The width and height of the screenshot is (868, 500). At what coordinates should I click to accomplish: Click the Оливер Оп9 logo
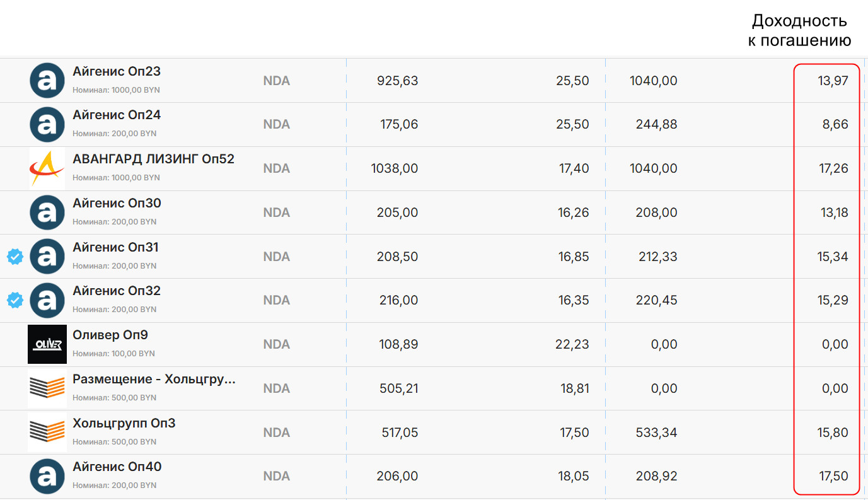click(x=47, y=344)
